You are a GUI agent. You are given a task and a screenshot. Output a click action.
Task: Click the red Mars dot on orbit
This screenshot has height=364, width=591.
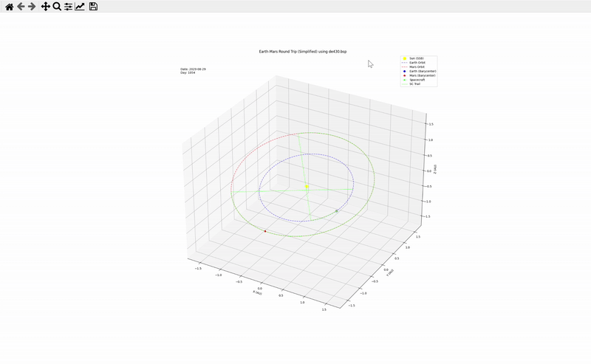point(265,231)
